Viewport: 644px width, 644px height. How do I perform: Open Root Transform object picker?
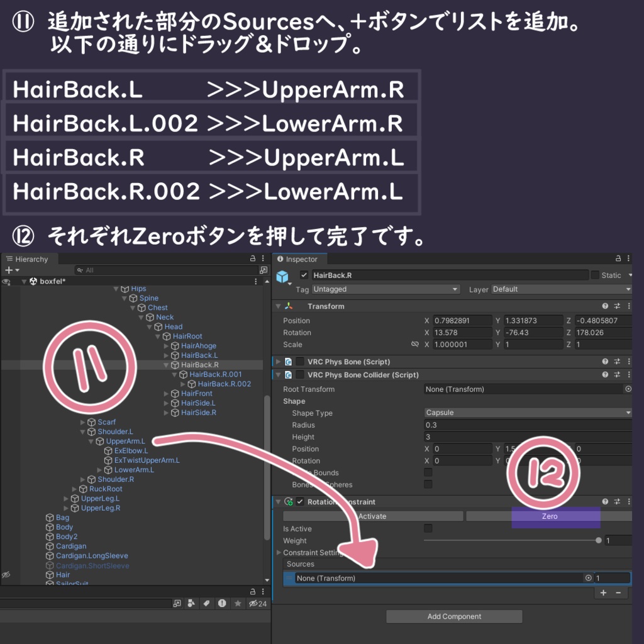click(x=628, y=389)
